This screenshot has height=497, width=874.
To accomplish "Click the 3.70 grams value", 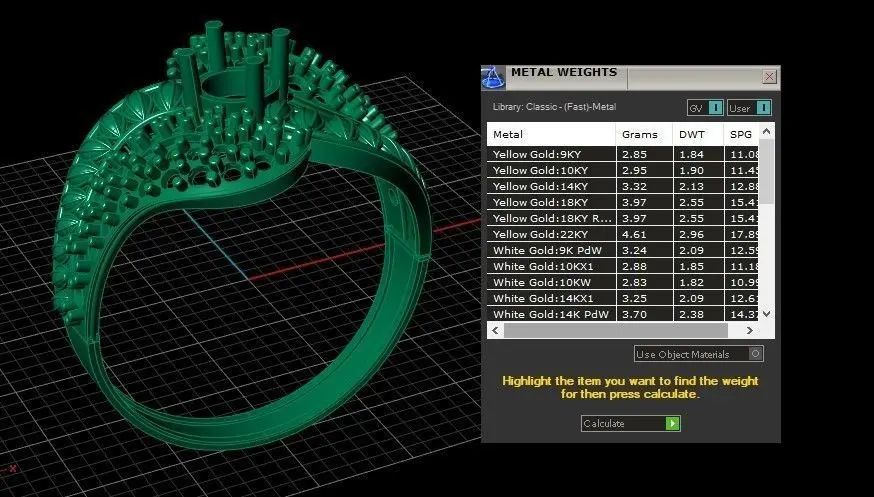I will coord(634,314).
